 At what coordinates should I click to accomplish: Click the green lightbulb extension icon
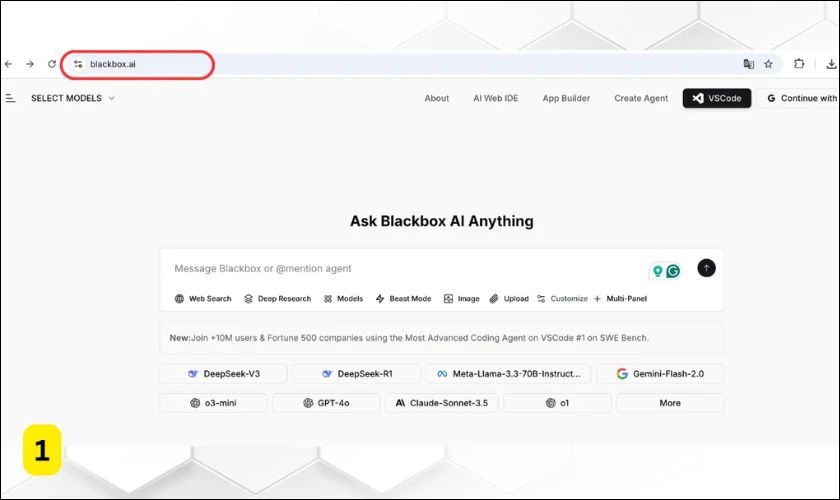coord(658,271)
